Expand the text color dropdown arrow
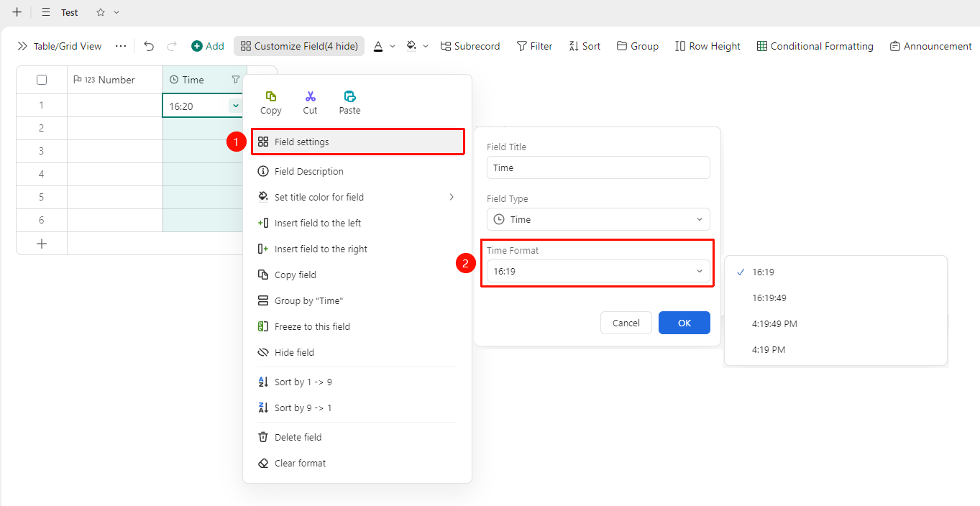 (x=393, y=46)
